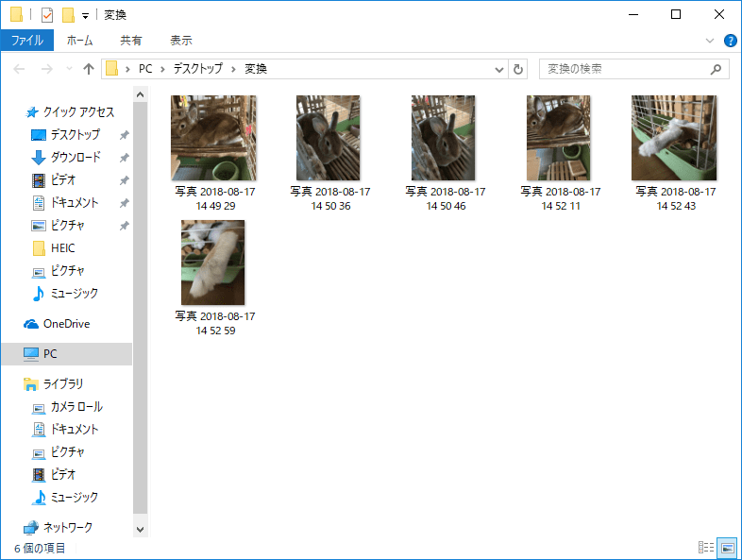
Task: Open pinned ビデオ under Quick Access
Action: 63,180
